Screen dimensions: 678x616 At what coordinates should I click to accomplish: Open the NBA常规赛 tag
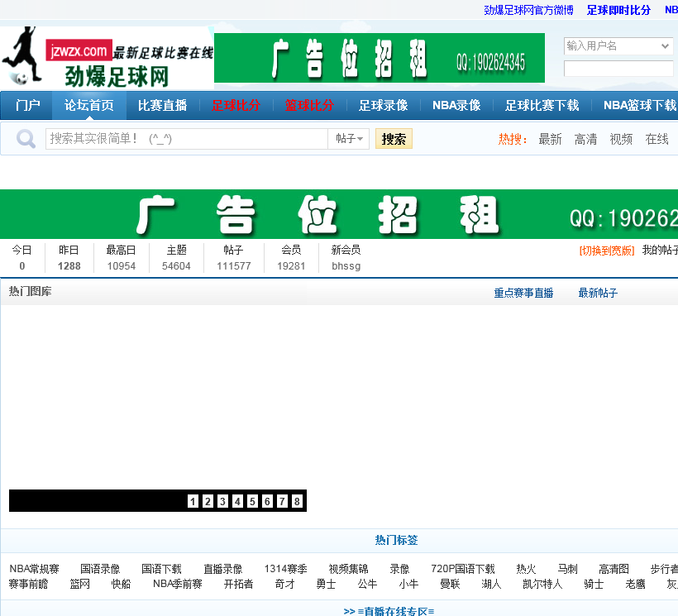34,569
